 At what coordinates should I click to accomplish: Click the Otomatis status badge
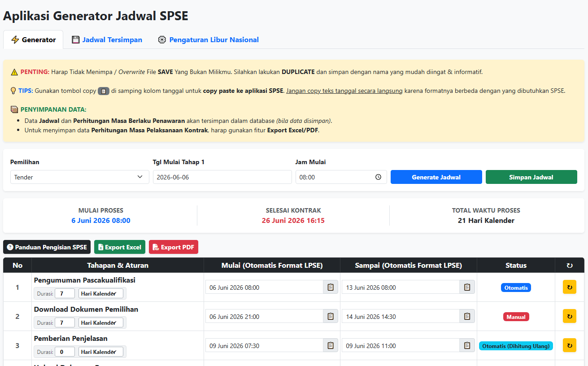coord(516,288)
